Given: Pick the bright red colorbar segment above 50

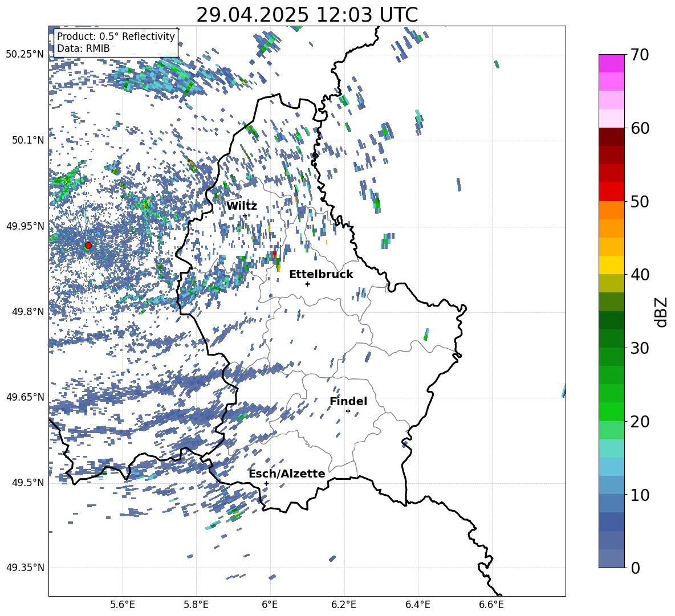Looking at the screenshot, I should (612, 192).
